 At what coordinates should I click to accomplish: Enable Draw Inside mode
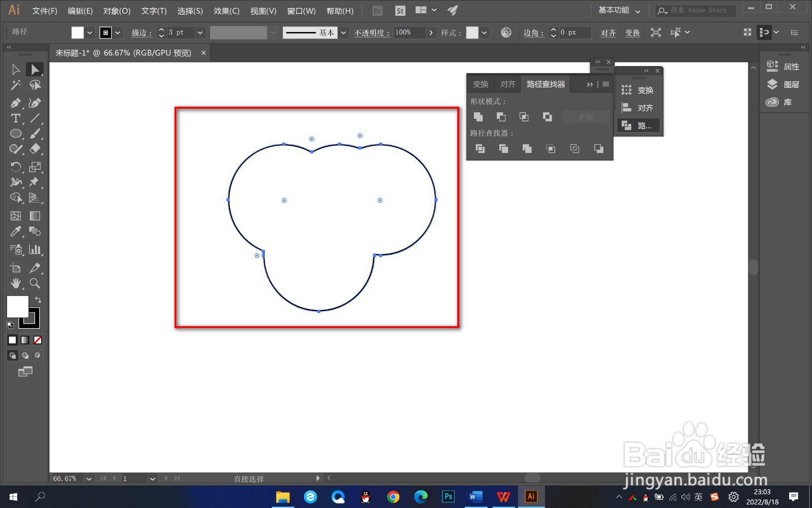(37, 355)
